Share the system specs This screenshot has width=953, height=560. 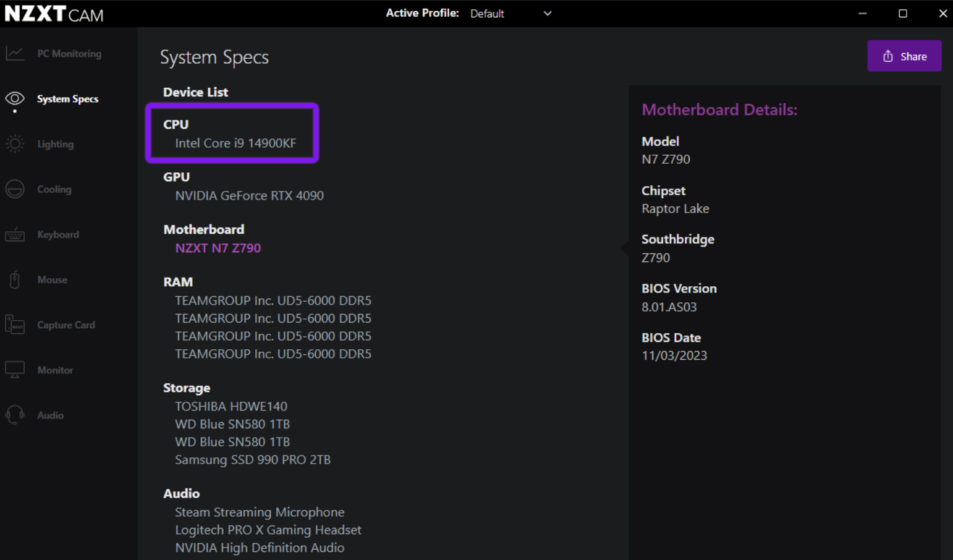(x=904, y=56)
